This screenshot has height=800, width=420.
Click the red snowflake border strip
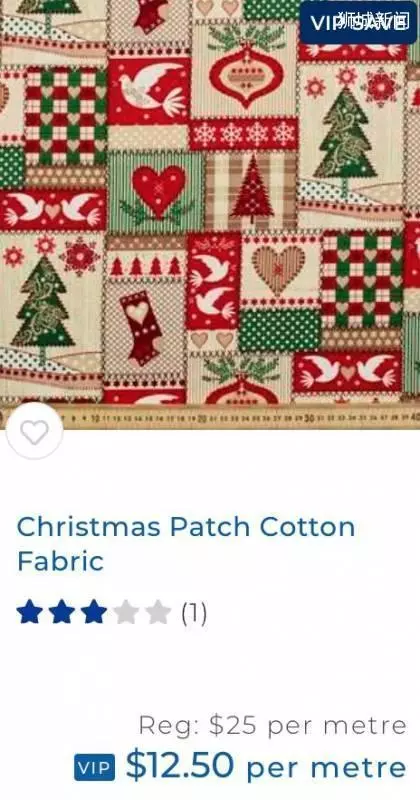coord(244,134)
